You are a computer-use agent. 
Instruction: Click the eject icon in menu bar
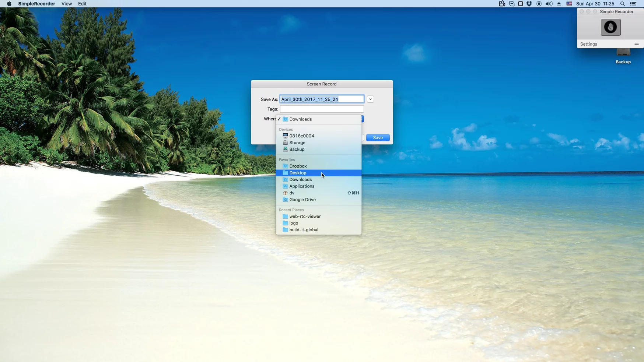[x=559, y=4]
